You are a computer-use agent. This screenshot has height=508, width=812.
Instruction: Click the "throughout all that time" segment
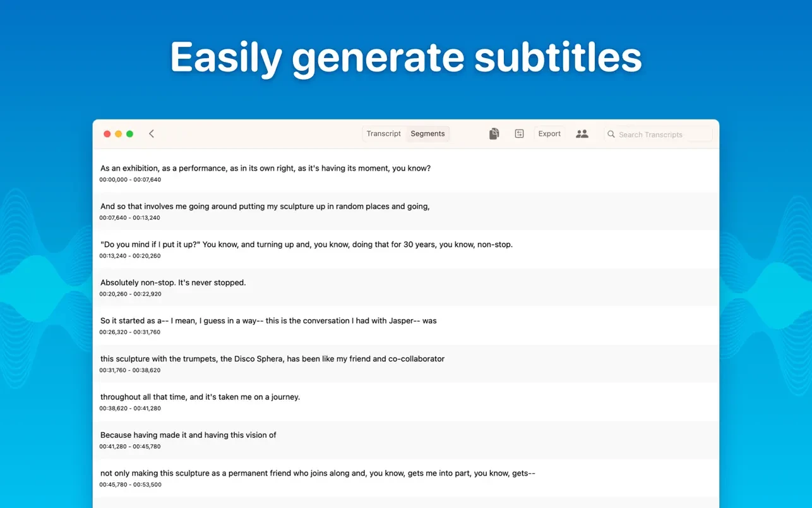(200, 397)
